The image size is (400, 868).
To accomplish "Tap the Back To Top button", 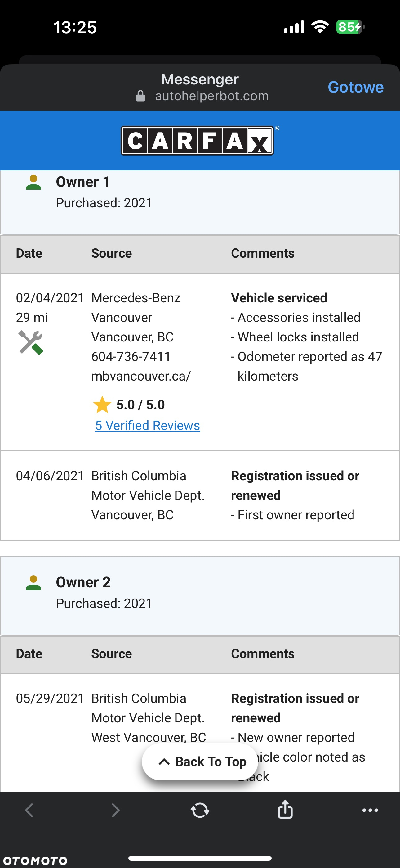I will tap(200, 762).
